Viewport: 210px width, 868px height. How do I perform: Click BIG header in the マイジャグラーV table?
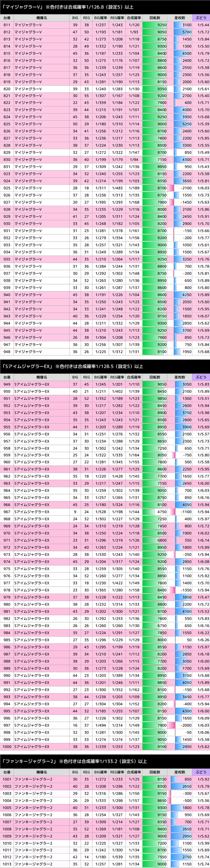75,17
